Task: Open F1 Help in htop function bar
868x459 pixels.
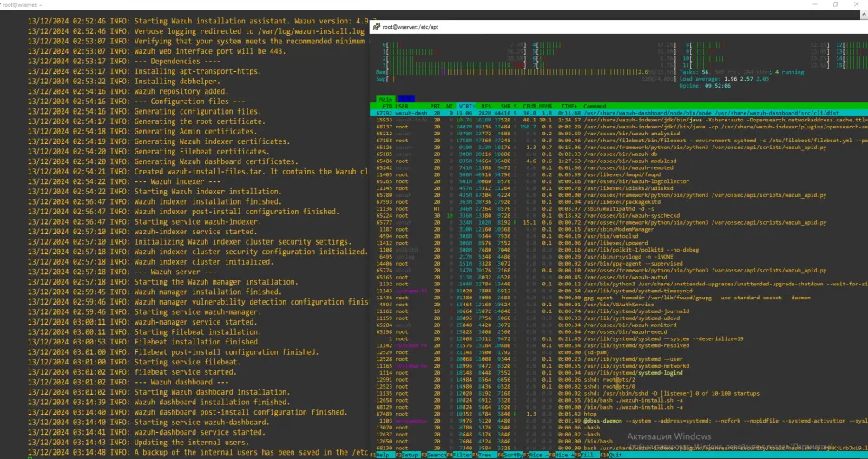Action: pos(383,456)
